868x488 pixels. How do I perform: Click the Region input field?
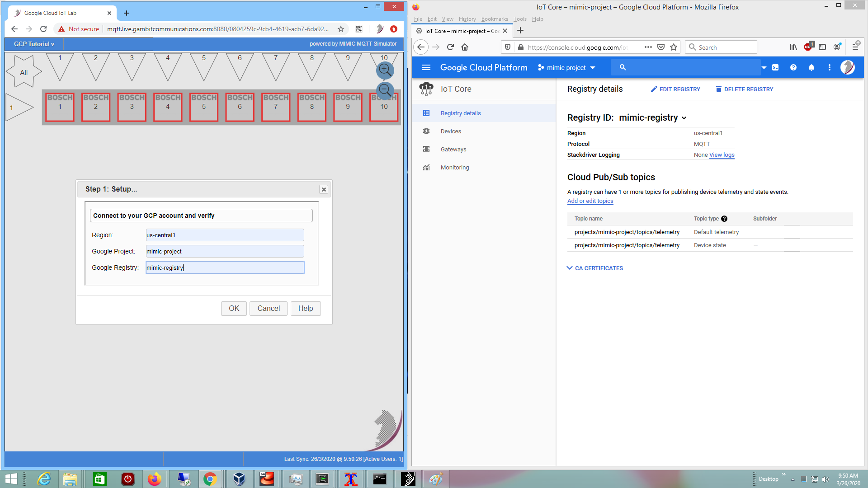(x=225, y=235)
